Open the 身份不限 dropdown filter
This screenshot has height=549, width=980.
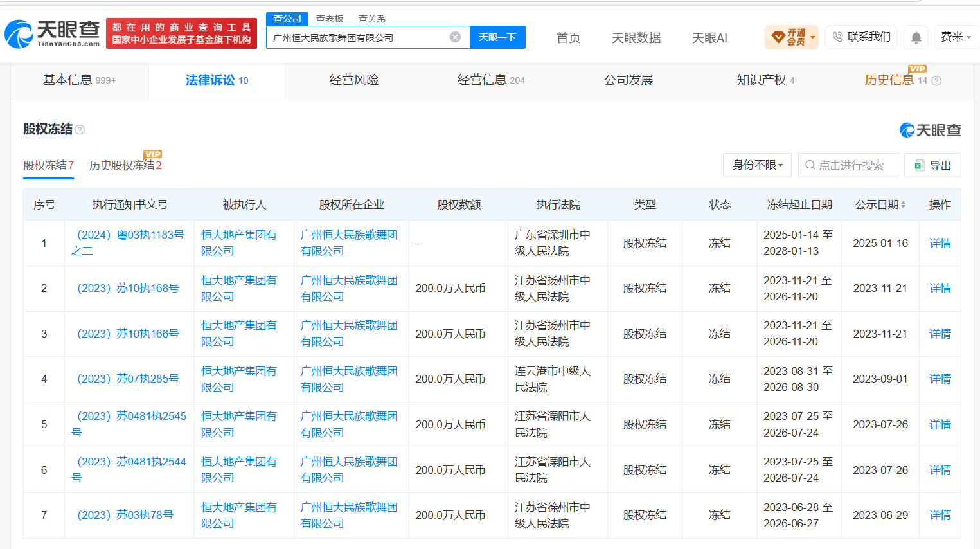[x=758, y=165]
